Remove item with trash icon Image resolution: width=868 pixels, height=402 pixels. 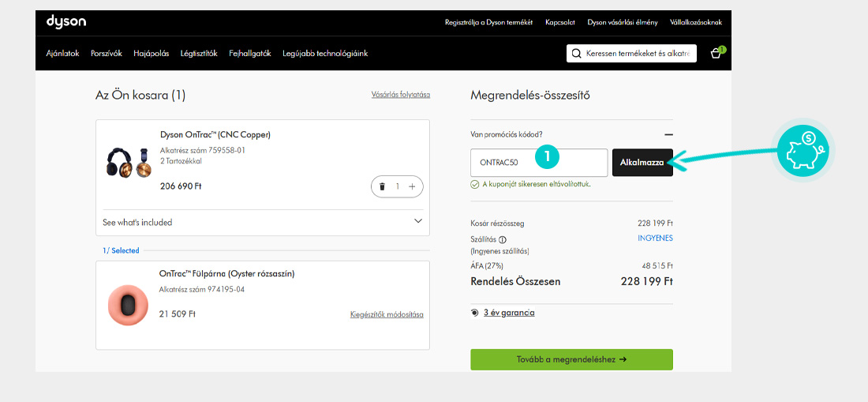coord(382,186)
